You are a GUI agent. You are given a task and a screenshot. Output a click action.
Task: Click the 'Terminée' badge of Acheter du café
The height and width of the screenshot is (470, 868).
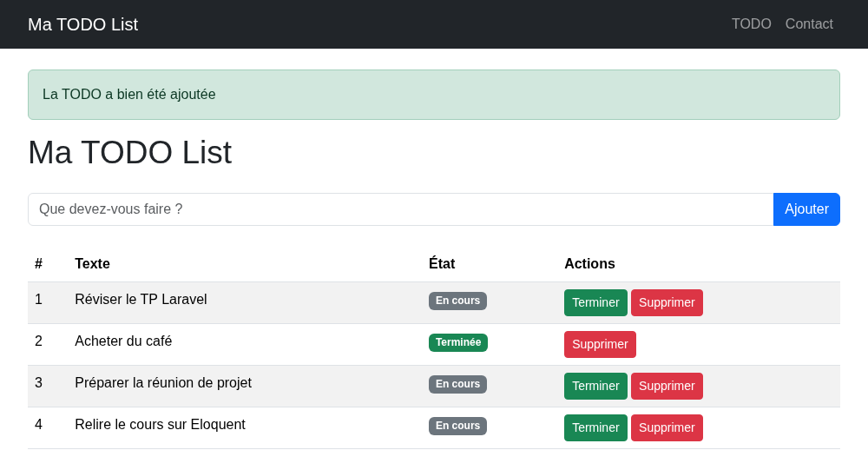[458, 342]
